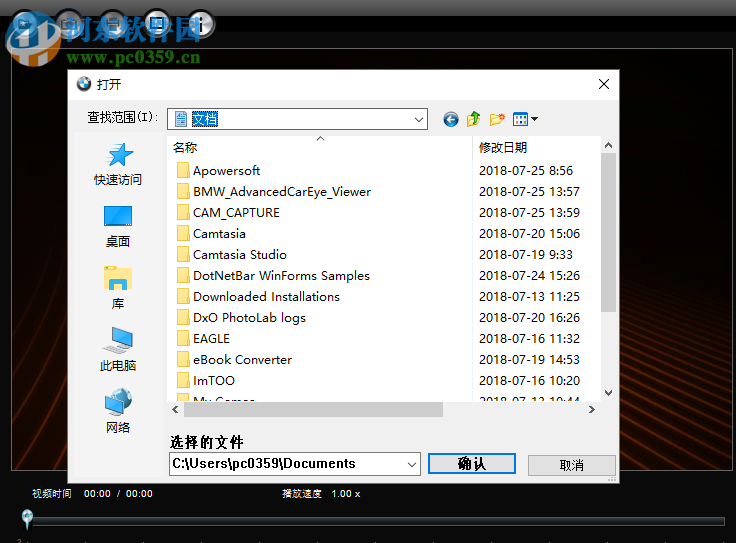Viewport: 736px width, 543px height.
Task: Click horizontal scrollbar right arrow
Action: 592,409
